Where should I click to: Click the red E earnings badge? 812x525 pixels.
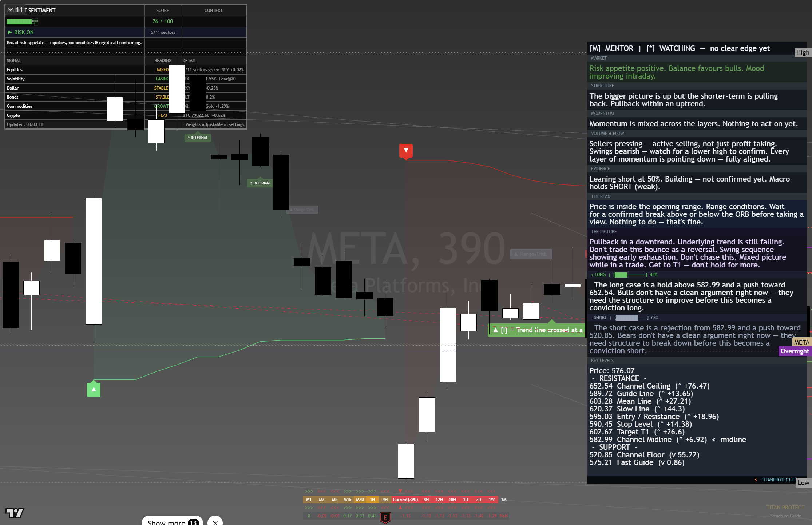[x=385, y=517]
